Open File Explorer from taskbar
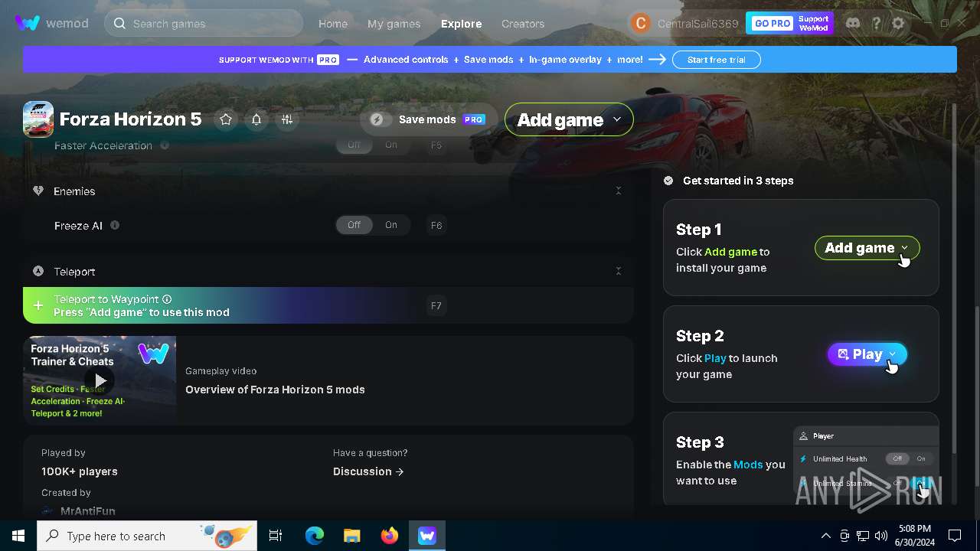The image size is (980, 551). 352,536
